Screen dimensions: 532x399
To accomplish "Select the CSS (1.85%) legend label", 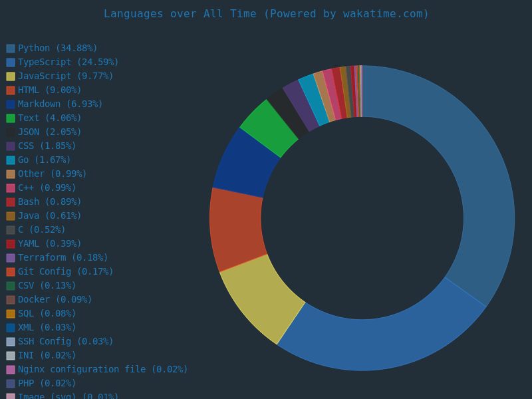I will click(47, 146).
